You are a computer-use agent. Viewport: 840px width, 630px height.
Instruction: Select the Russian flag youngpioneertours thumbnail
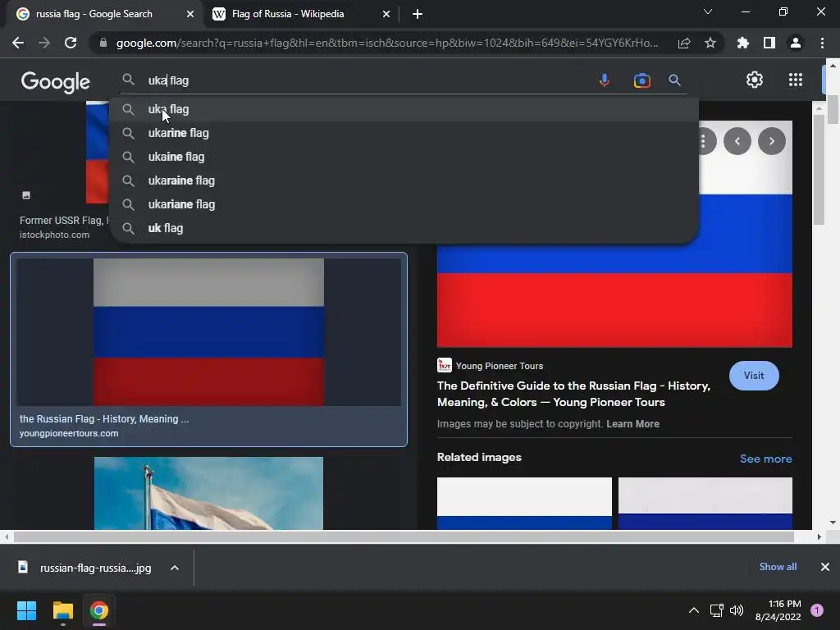[x=208, y=332]
